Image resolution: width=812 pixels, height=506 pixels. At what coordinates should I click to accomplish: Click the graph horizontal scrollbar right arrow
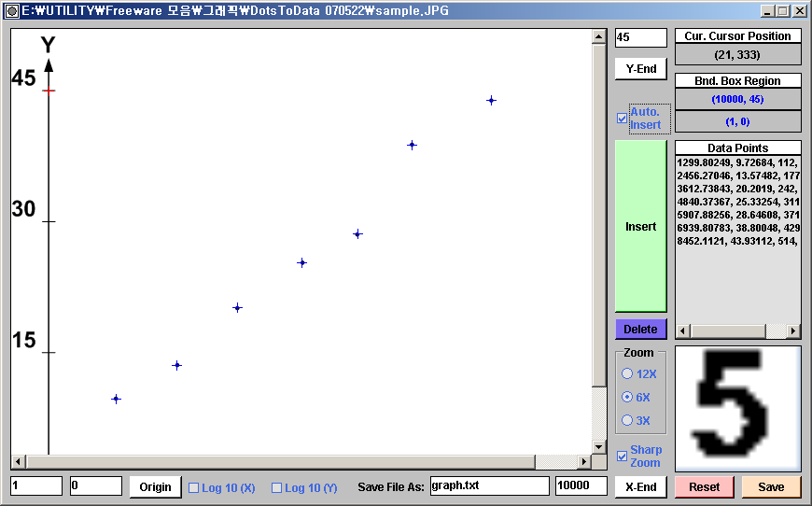[x=584, y=461]
